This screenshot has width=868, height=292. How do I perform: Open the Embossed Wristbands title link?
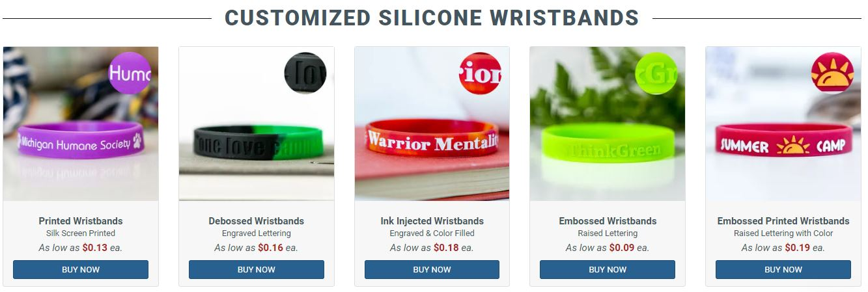(x=608, y=221)
